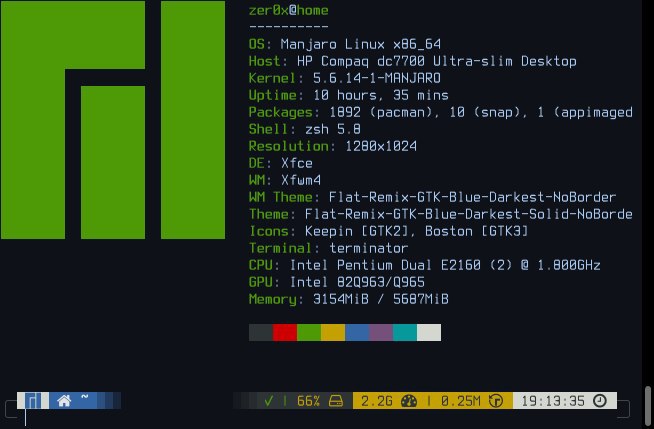Click 'Flat-Remix-GTK-Blue-Darkest-NoBorder' WM Theme value
The width and height of the screenshot is (654, 429).
[x=473, y=197]
